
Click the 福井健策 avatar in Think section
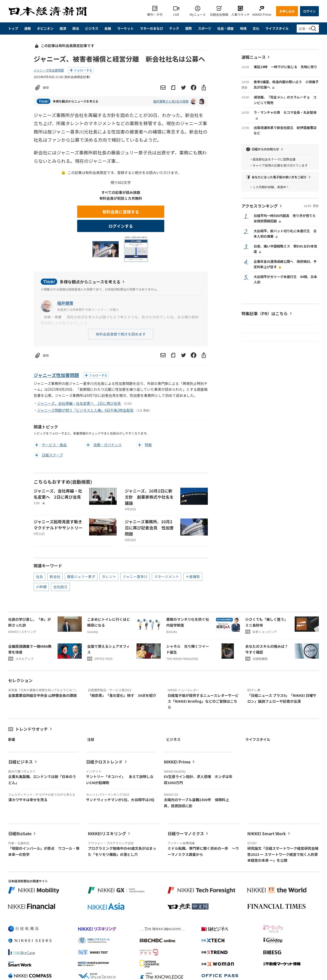[47, 306]
